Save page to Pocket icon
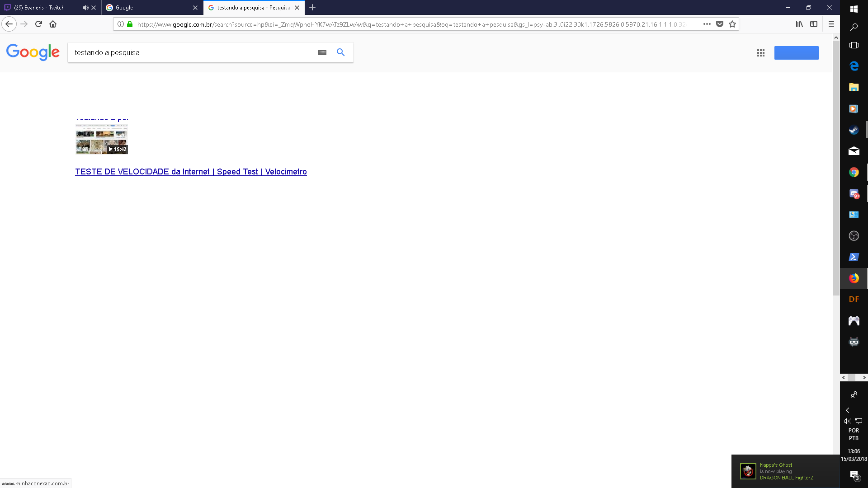 (x=720, y=24)
